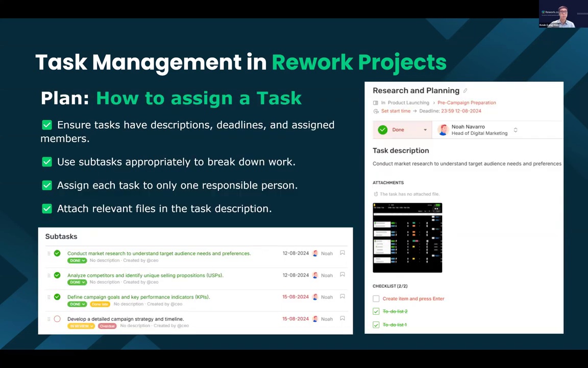
Task: Click the Research and Planning task title
Action: click(416, 90)
